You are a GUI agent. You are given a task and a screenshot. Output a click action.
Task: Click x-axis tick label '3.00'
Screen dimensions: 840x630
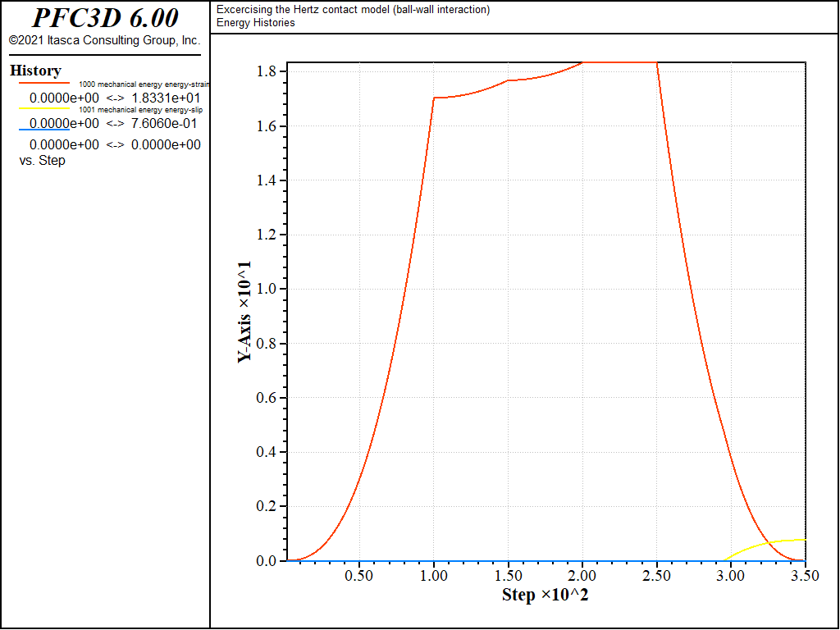pos(731,576)
